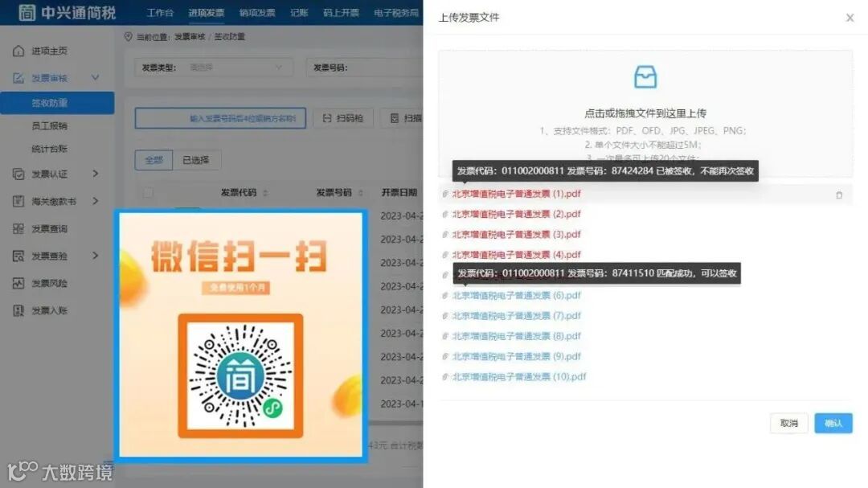
Task: Click the 发票认证 sidebar icon
Action: (18, 174)
